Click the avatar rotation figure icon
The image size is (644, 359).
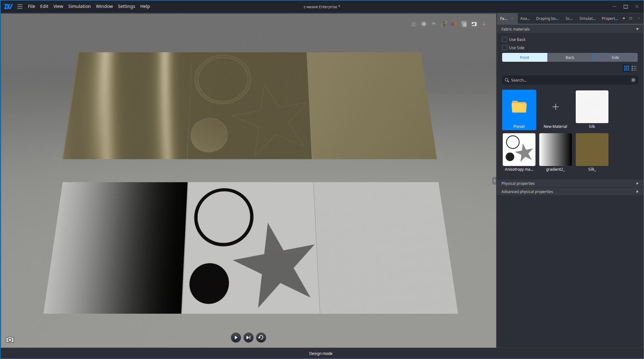click(444, 24)
